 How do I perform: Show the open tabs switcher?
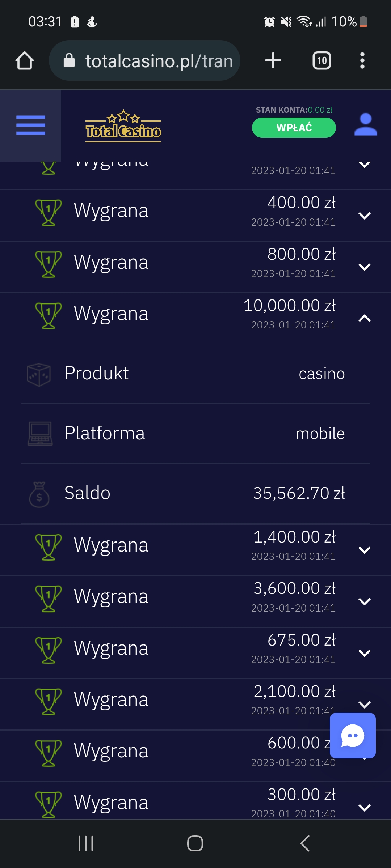(x=321, y=60)
